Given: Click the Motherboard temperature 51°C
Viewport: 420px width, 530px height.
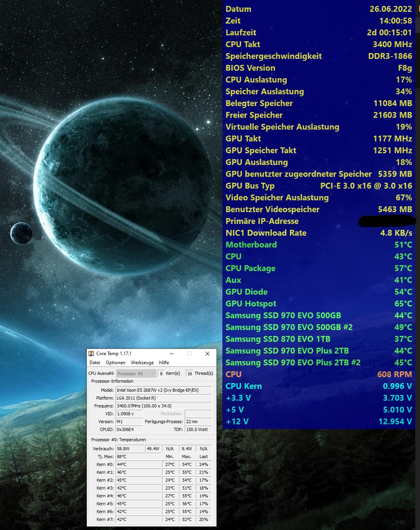Looking at the screenshot, I should tap(403, 245).
